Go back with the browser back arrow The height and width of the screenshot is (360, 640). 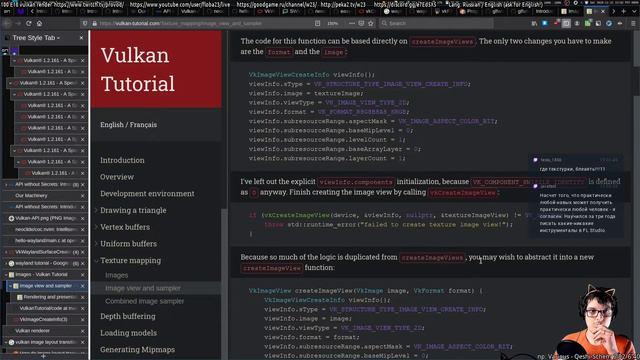(7, 23)
